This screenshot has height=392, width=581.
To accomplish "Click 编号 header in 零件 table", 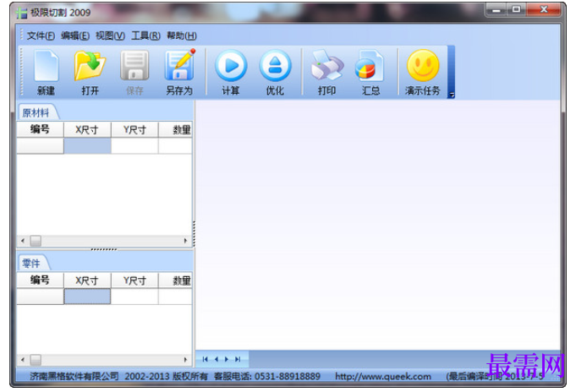I will [x=40, y=280].
